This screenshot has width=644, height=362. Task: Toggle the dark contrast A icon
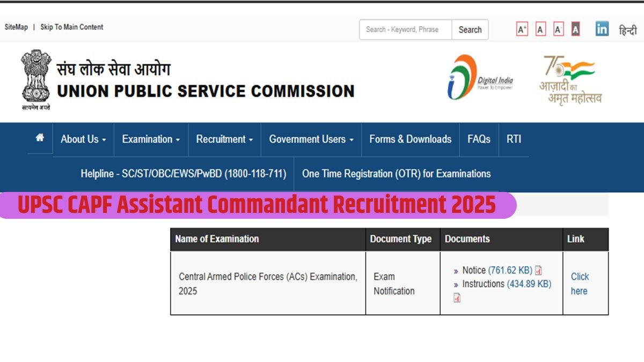[x=575, y=28]
